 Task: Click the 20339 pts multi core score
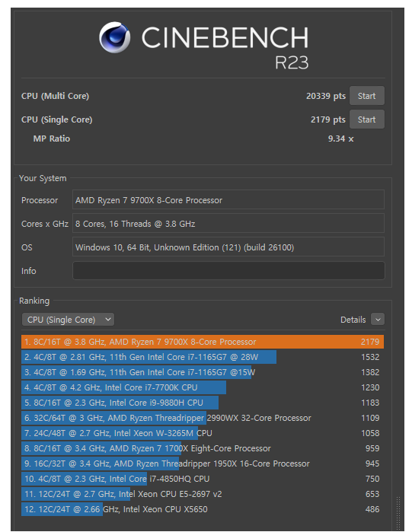pos(326,96)
